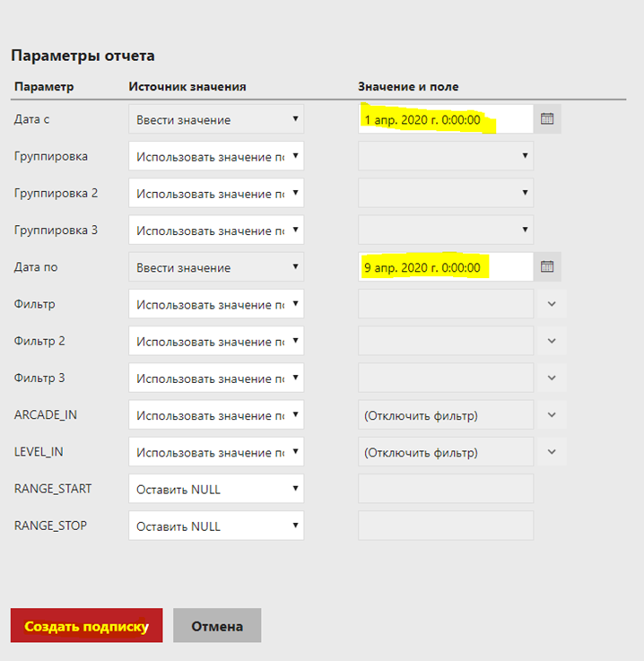
Task: Click LEVEL_IN Отключить фильтр field
Action: (x=446, y=452)
